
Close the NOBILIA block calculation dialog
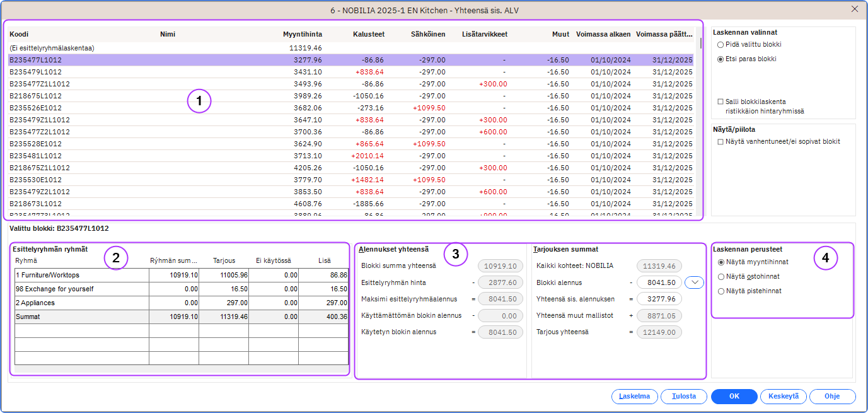[x=854, y=9]
